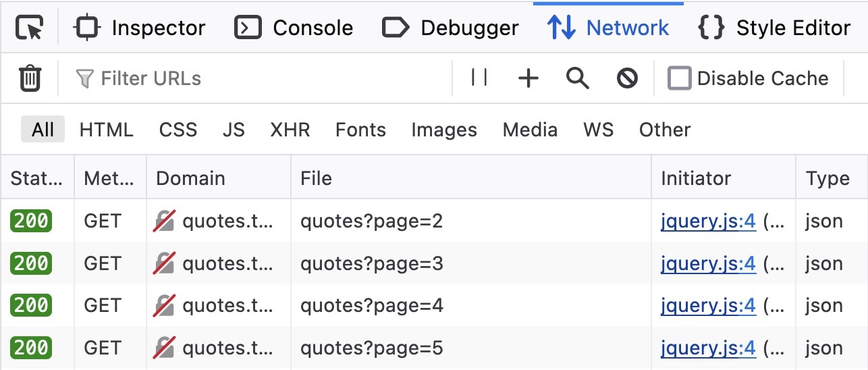Viewport: 868px width, 370px height.
Task: Sort by the Type column header
Action: point(832,178)
